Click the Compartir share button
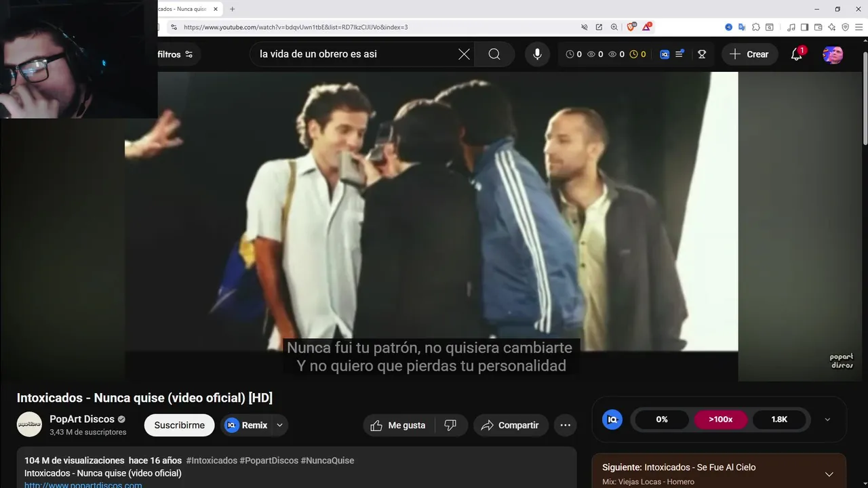The width and height of the screenshot is (868, 488). (x=511, y=425)
